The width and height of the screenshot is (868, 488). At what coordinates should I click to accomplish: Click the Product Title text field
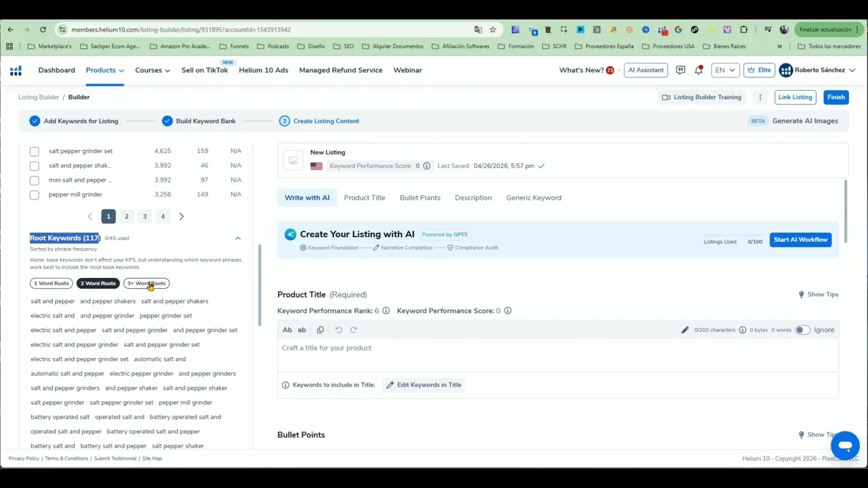tap(558, 356)
